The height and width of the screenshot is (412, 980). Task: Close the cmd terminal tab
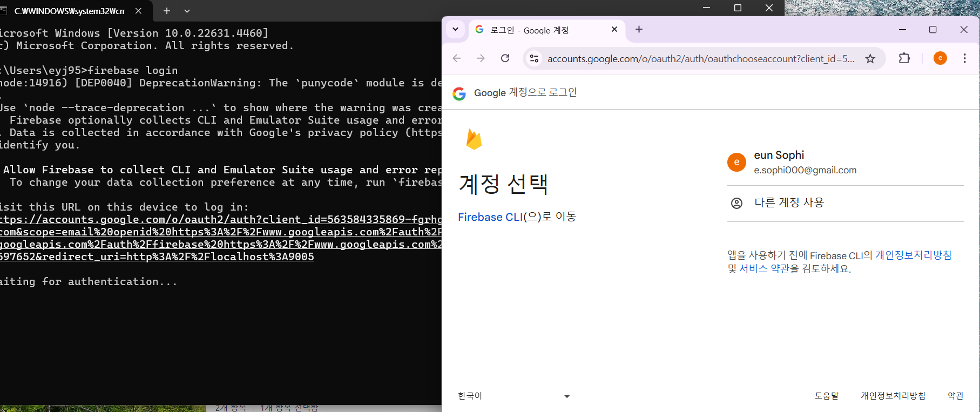click(x=138, y=11)
